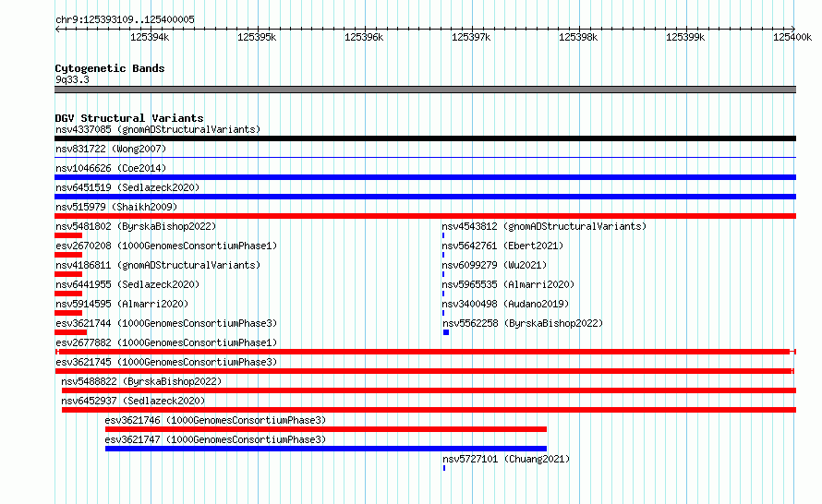Open variant esv2670208 (1000GenomesConsortiumPhase1)
Viewport: 822px width, 504px height.
(166, 246)
